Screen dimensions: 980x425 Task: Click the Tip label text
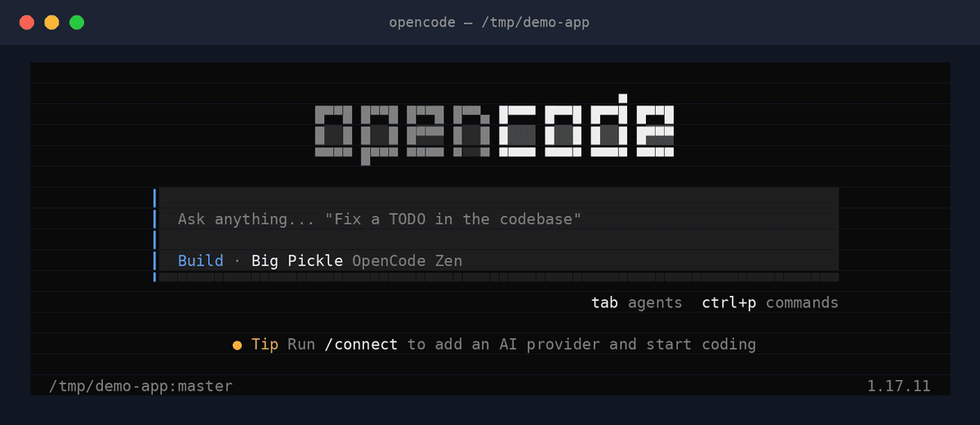pyautogui.click(x=265, y=344)
